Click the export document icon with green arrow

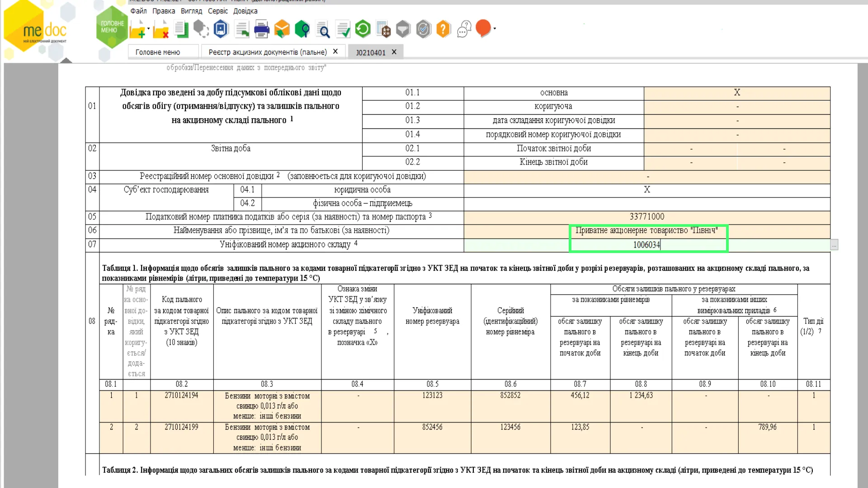242,30
